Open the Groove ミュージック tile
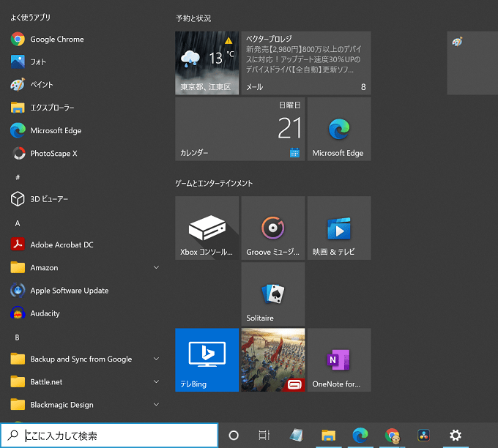The height and width of the screenshot is (448, 498). point(273,228)
